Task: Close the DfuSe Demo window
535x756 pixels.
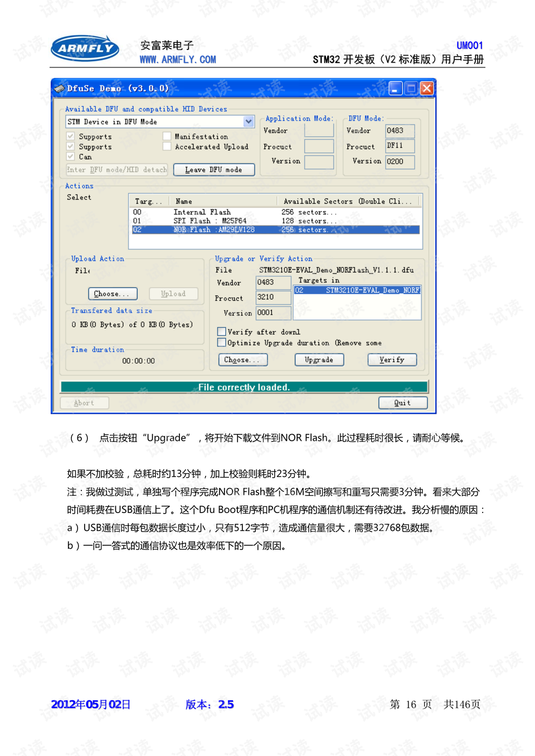Action: point(427,88)
